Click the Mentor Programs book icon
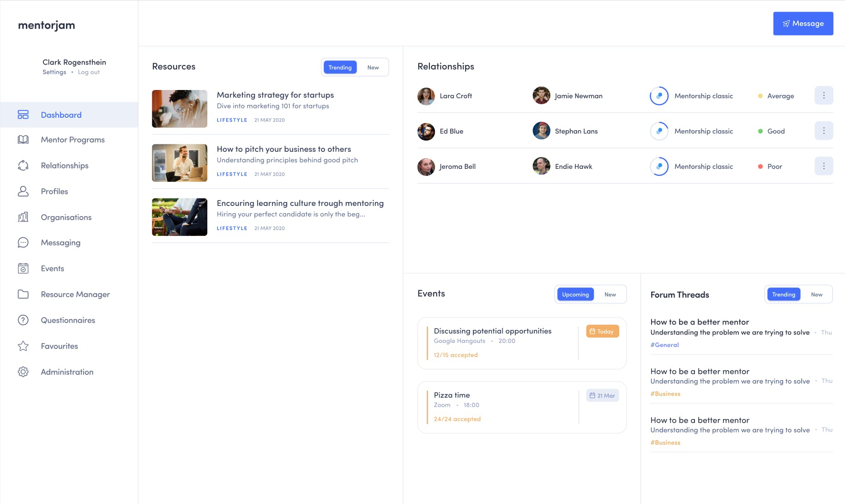The image size is (845, 504). tap(23, 139)
